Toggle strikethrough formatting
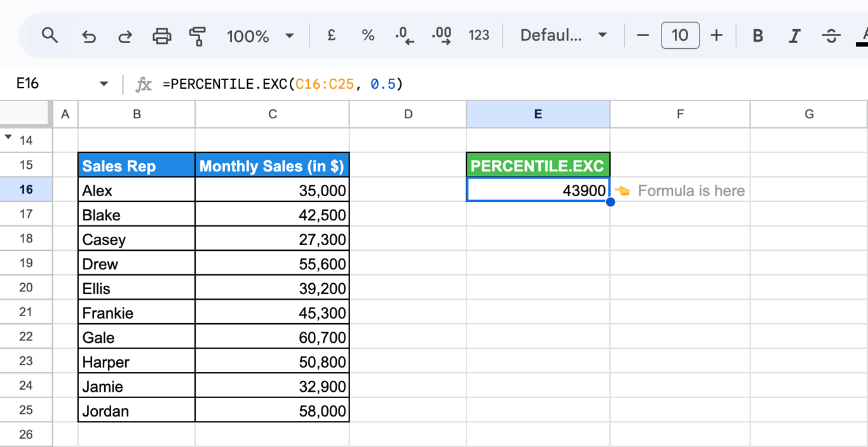Screen dimensions: 868x447 click(x=831, y=36)
